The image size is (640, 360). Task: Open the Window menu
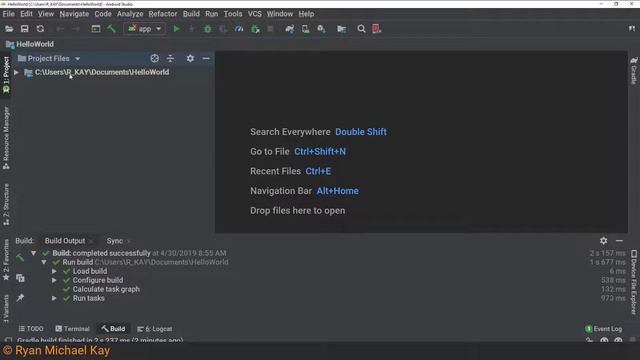pyautogui.click(x=280, y=14)
